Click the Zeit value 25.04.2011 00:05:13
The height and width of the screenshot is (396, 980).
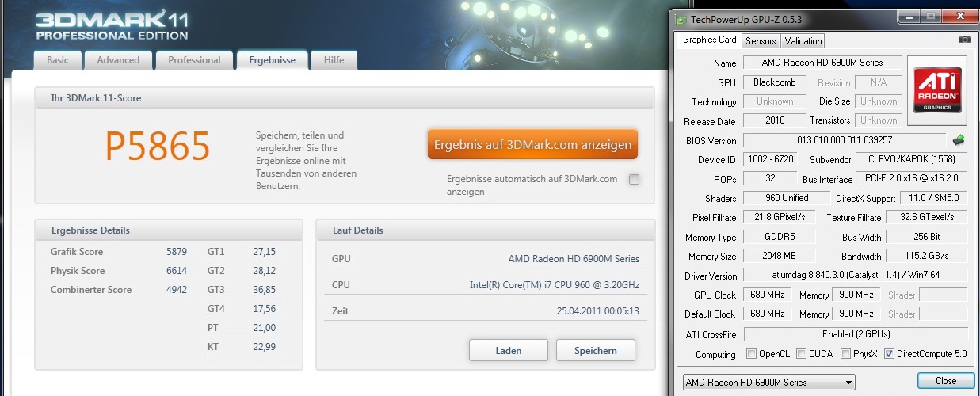point(598,311)
